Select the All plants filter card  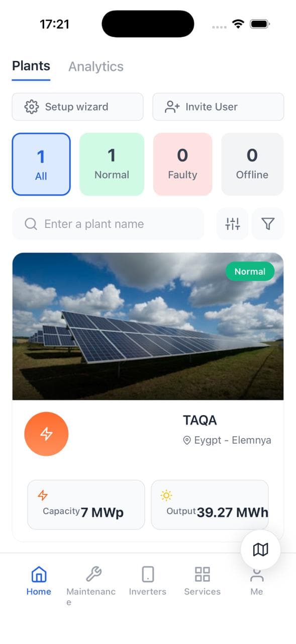[41, 164]
